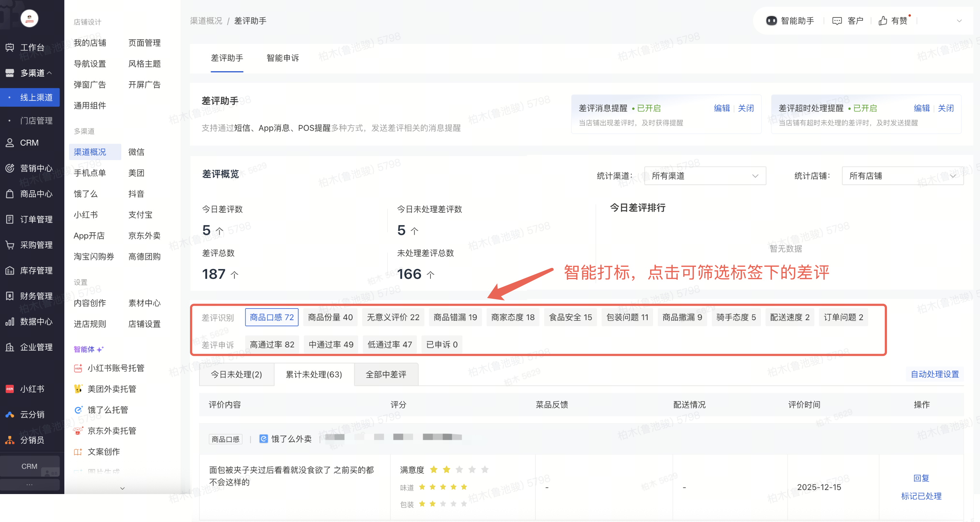Click the 自动处理设置 link

pos(934,374)
